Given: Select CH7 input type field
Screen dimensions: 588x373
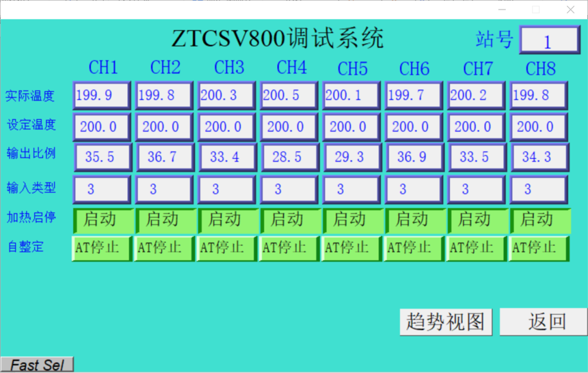Looking at the screenshot, I should pyautogui.click(x=477, y=189).
